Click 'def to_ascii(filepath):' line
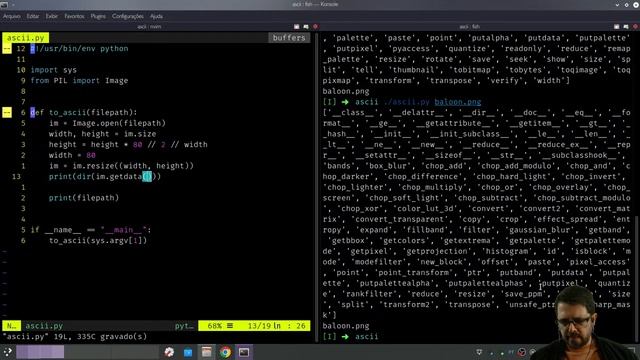 (x=84, y=113)
